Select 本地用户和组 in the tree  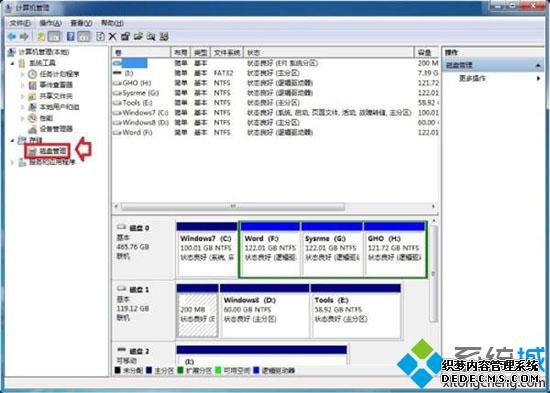coord(59,107)
